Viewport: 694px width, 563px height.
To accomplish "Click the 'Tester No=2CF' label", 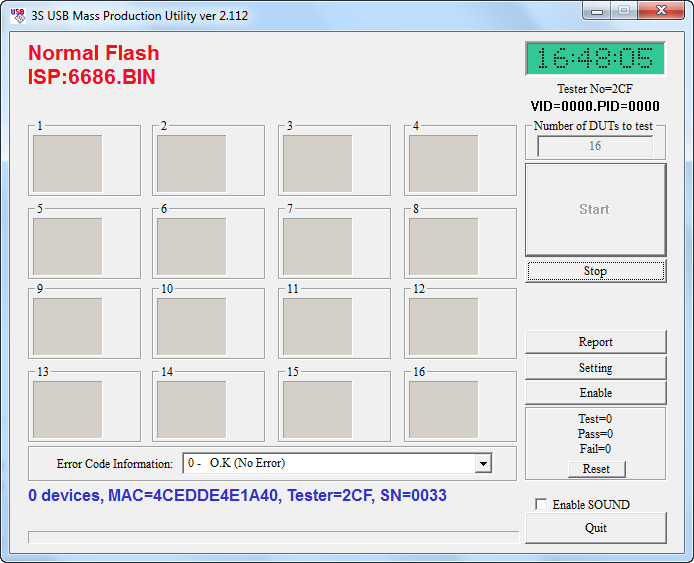I will (595, 89).
